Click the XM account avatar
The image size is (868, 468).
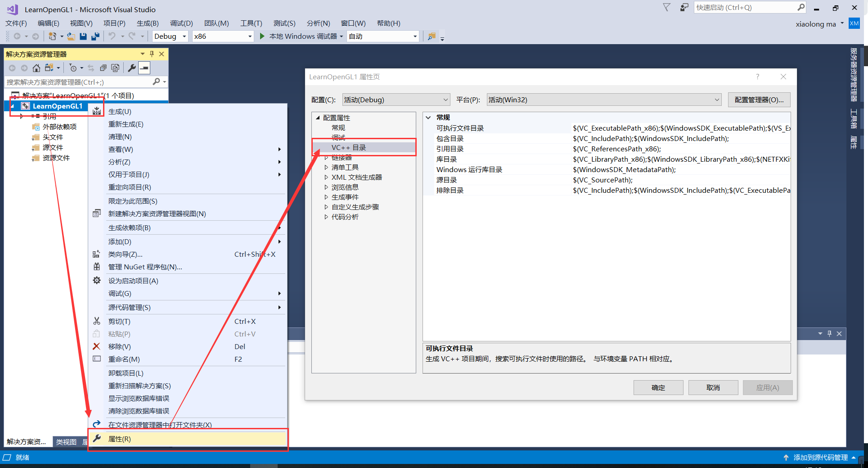coord(854,23)
